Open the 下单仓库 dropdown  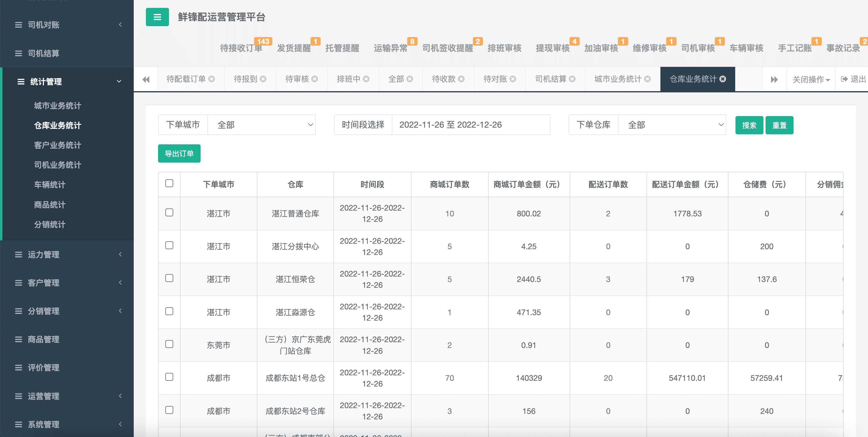pos(672,125)
